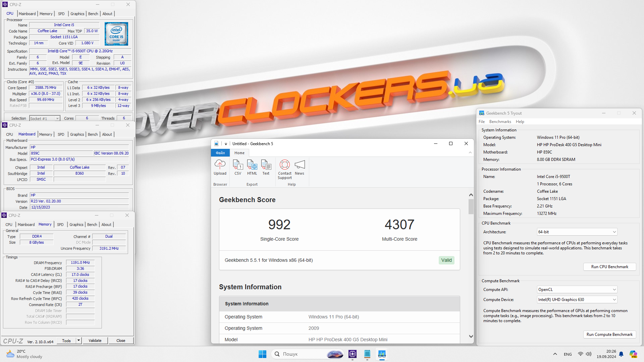This screenshot has width=644, height=362.
Task: Click the Valid badge in Geekbench results
Action: pyautogui.click(x=446, y=260)
